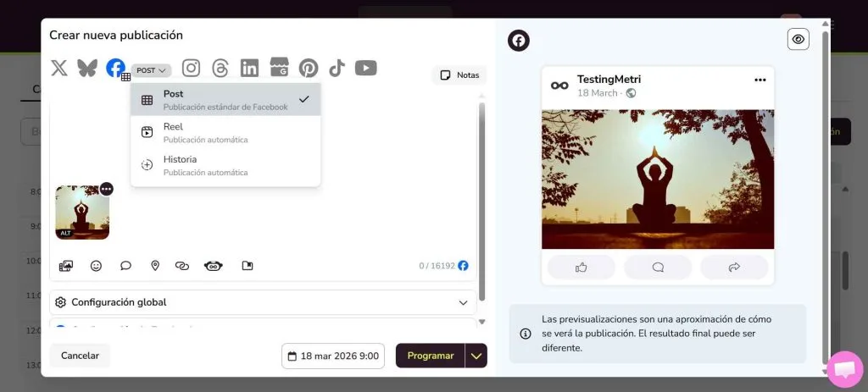Edit ALT text on image thumbnail
868x392 pixels.
click(x=65, y=234)
